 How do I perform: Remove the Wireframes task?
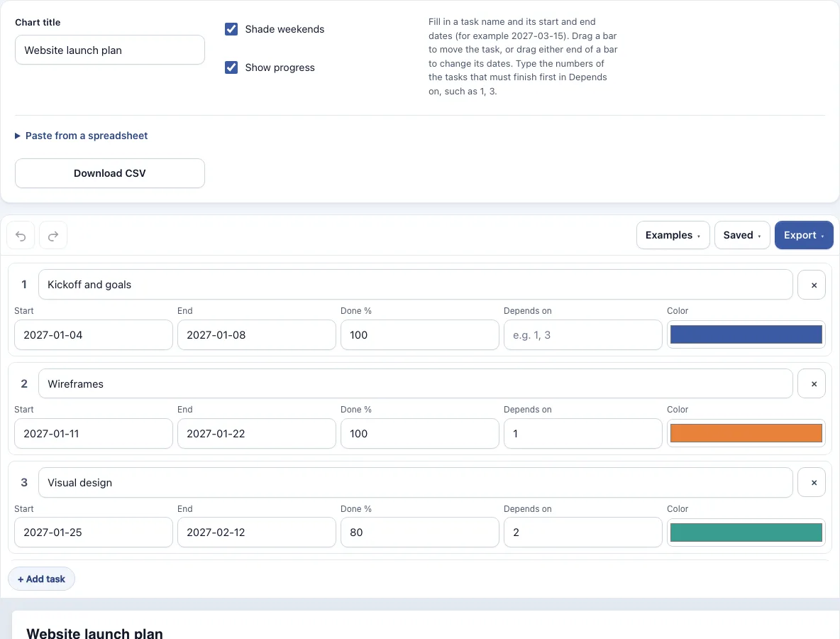812,384
